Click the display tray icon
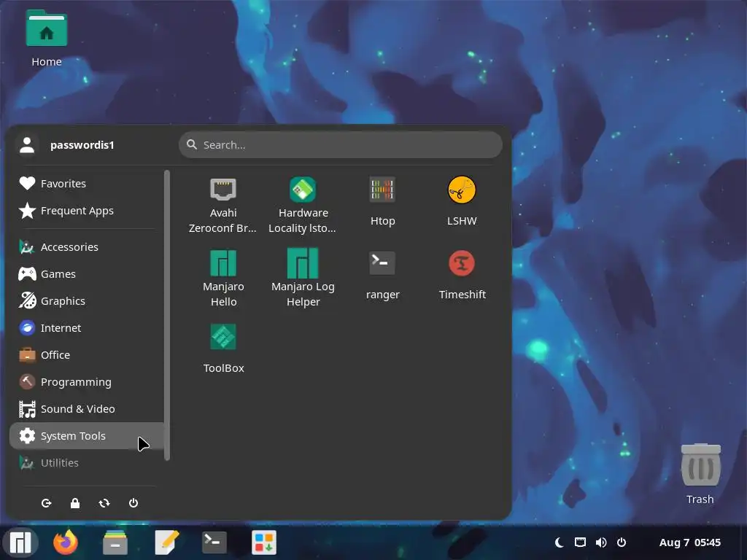 [x=580, y=542]
